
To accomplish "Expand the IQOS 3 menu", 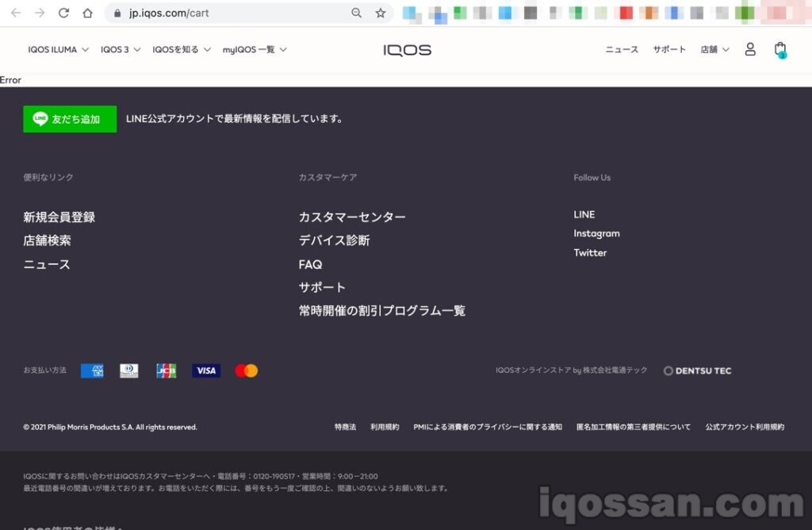I will 121,50.
